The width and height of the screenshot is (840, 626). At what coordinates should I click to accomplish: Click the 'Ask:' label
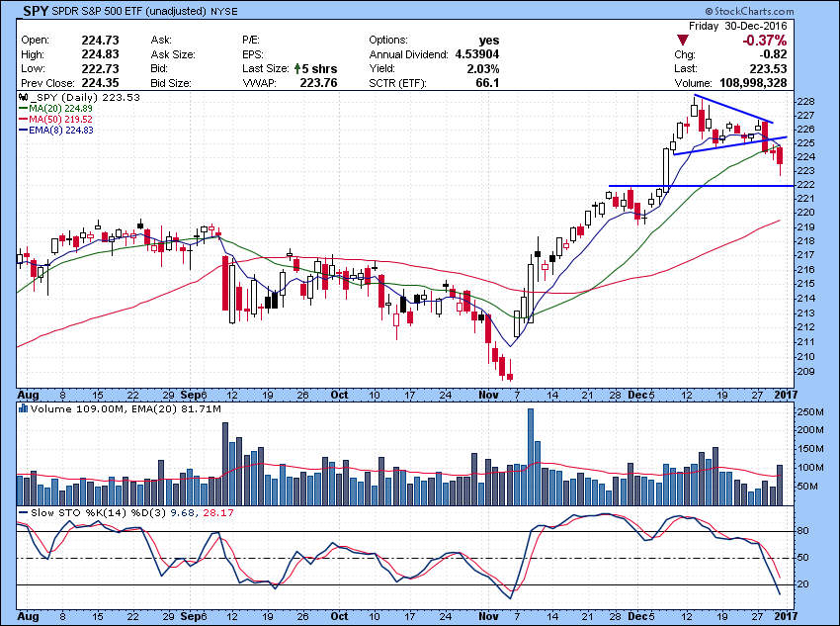161,41
